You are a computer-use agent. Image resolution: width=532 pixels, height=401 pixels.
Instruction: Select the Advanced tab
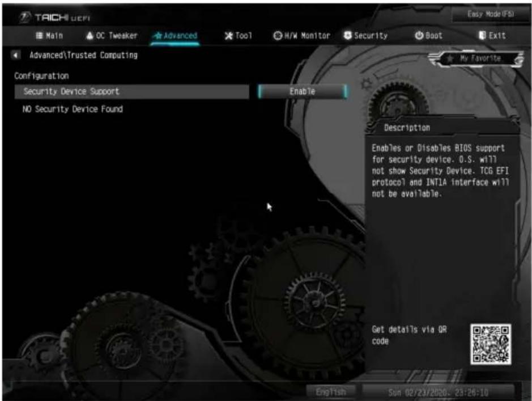coord(176,36)
